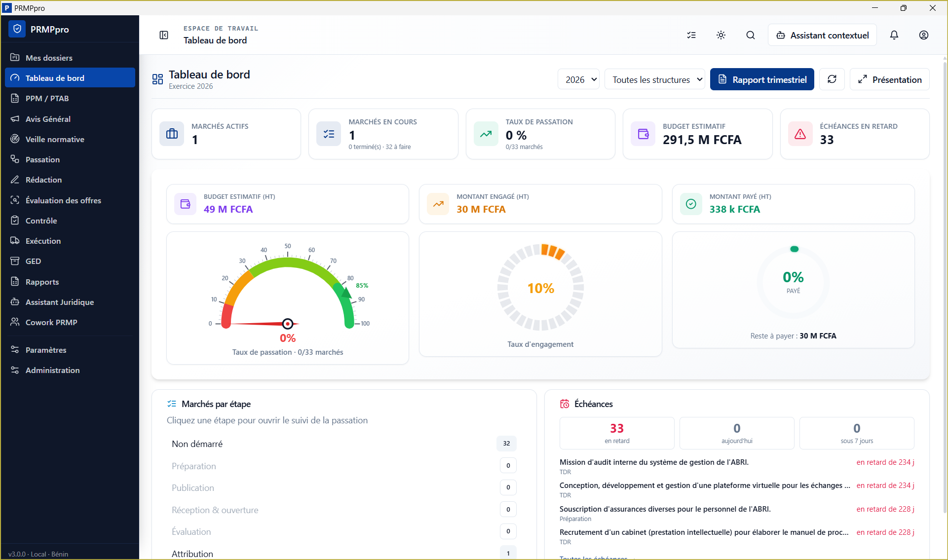Viewport: 948px width, 560px height.
Task: Open the Assistant Juridique sidebar item
Action: [70, 302]
